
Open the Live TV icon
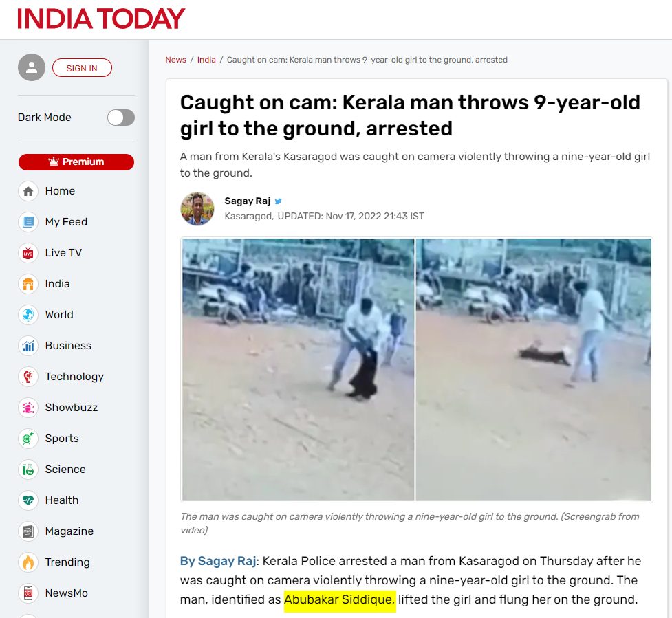click(x=28, y=253)
